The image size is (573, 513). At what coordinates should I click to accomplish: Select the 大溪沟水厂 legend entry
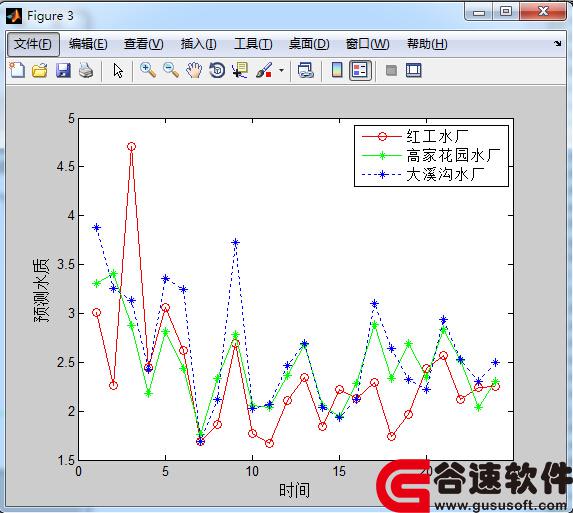(423, 175)
